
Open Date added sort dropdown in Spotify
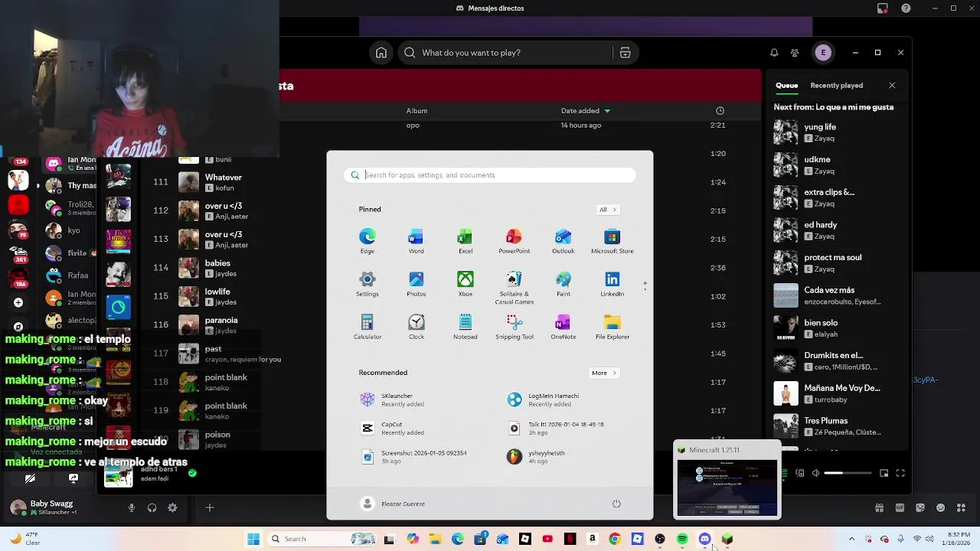(x=586, y=111)
